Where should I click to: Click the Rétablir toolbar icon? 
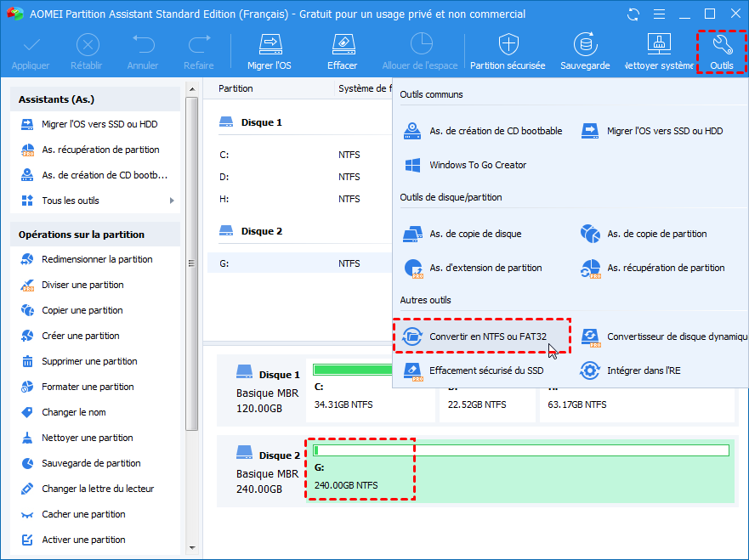point(88,45)
